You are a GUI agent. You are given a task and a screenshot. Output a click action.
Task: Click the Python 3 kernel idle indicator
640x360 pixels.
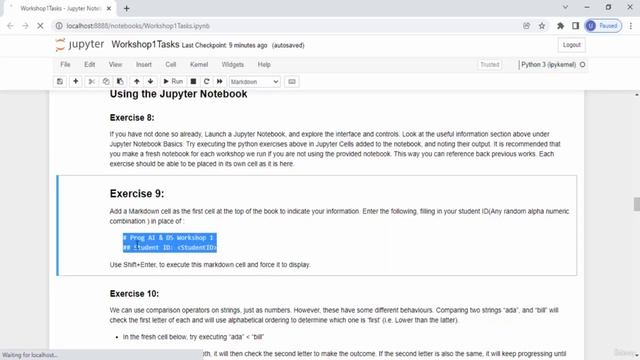(x=582, y=64)
